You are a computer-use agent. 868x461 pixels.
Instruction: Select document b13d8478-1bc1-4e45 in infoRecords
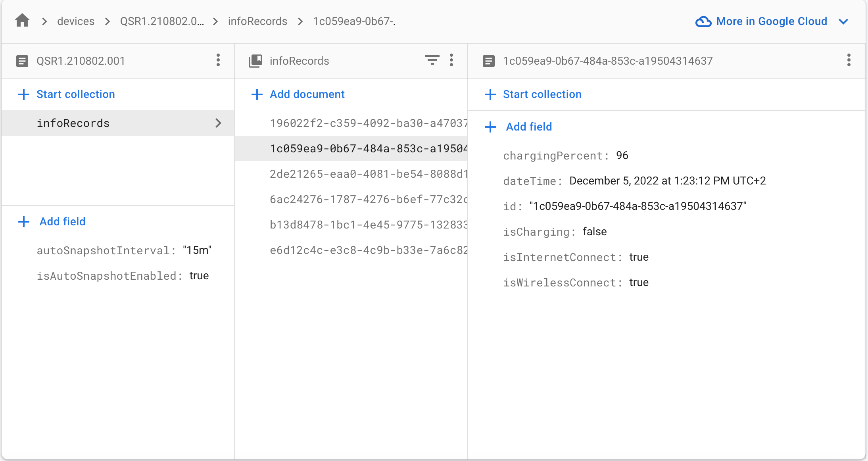pos(369,225)
